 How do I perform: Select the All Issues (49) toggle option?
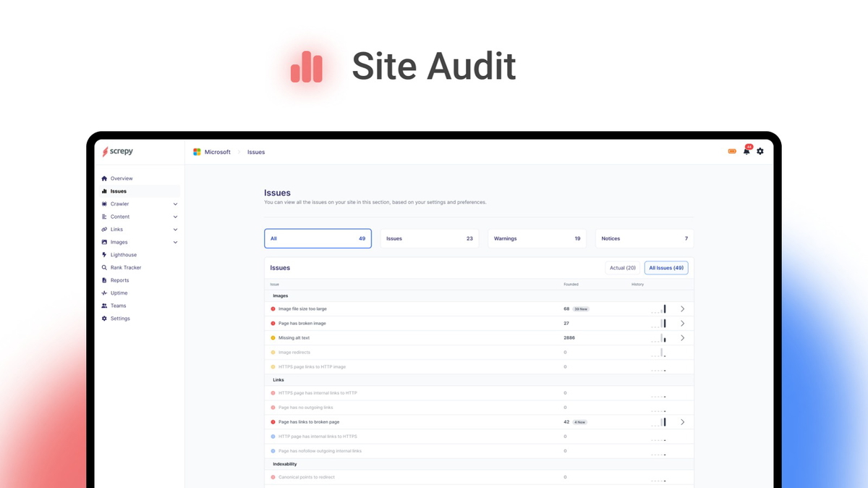point(665,267)
